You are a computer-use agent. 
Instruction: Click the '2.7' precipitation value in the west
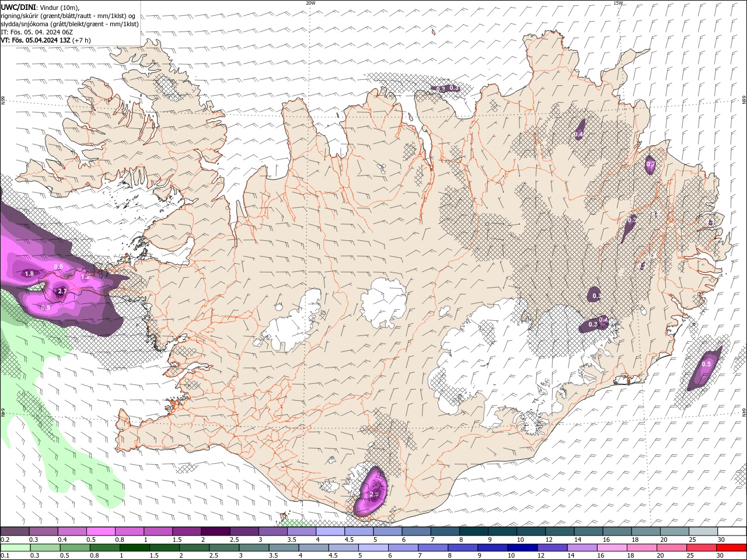click(x=62, y=291)
